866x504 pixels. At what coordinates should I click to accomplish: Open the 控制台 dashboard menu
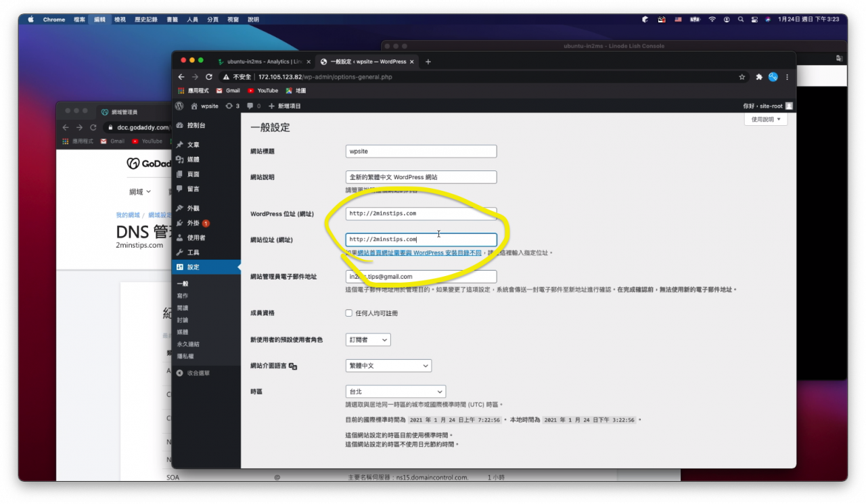pos(206,125)
